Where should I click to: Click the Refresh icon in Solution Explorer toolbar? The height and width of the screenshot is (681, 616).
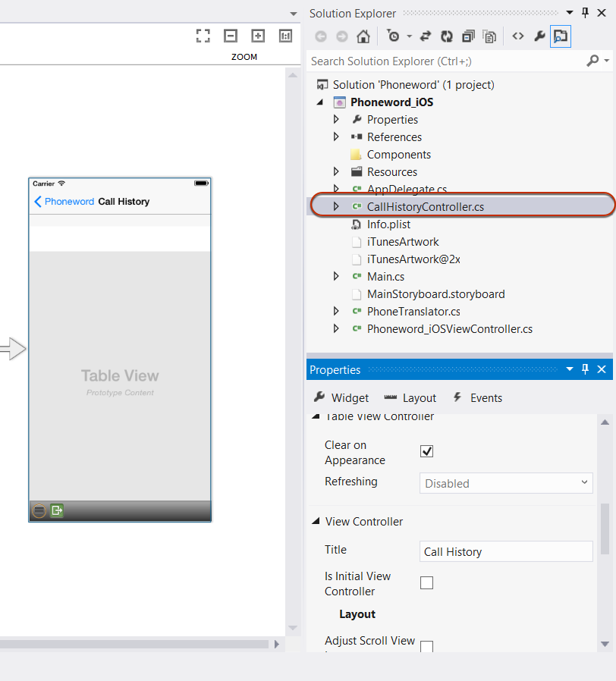pyautogui.click(x=447, y=36)
